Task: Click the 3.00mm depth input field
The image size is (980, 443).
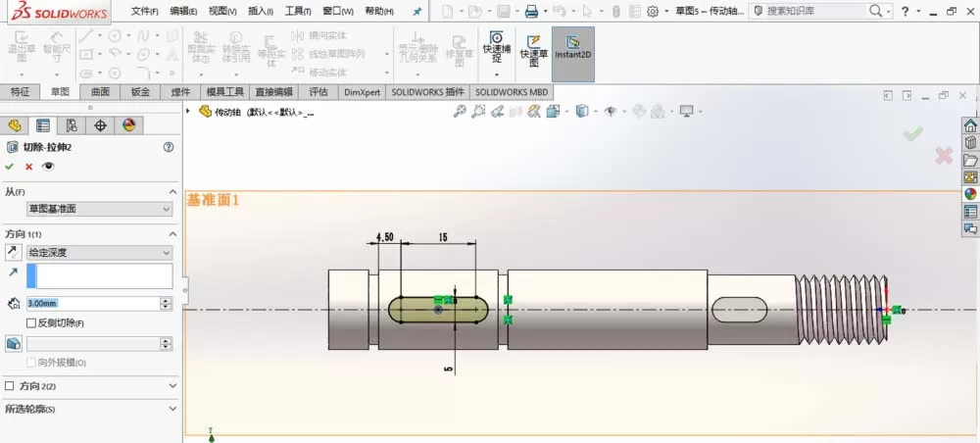Action: (94, 304)
